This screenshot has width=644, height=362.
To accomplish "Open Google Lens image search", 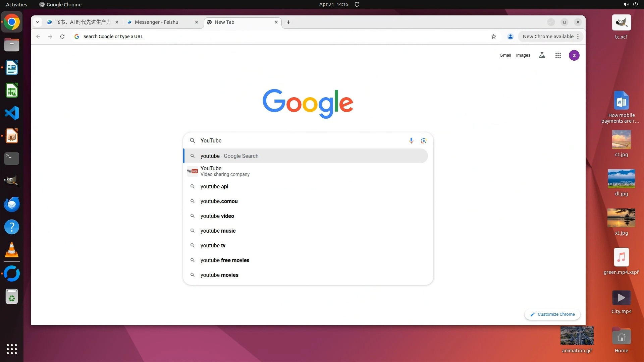I will [424, 140].
